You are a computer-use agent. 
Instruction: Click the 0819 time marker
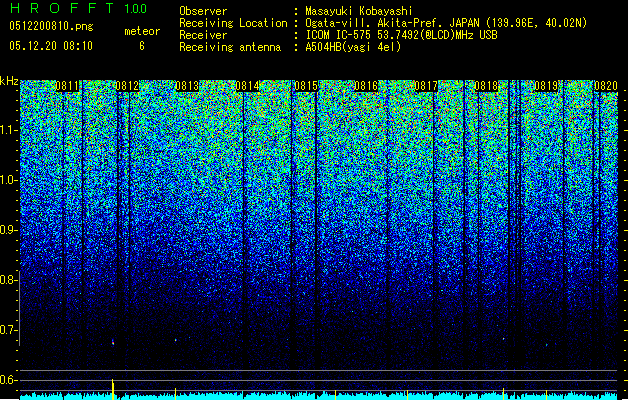pos(546,86)
